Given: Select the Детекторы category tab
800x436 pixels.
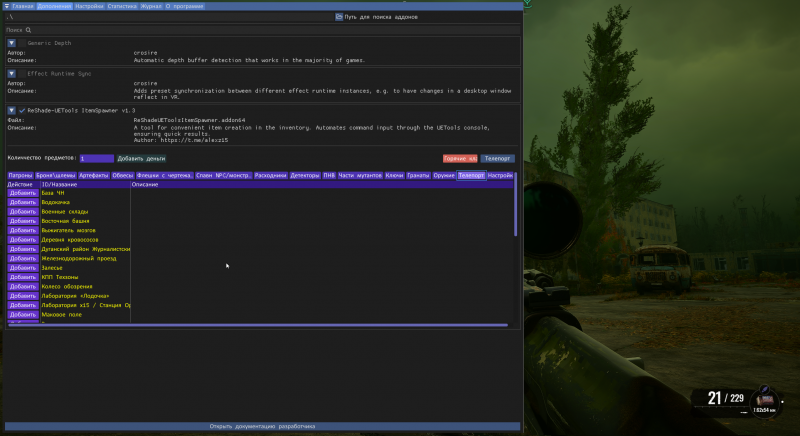Looking at the screenshot, I should 305,175.
